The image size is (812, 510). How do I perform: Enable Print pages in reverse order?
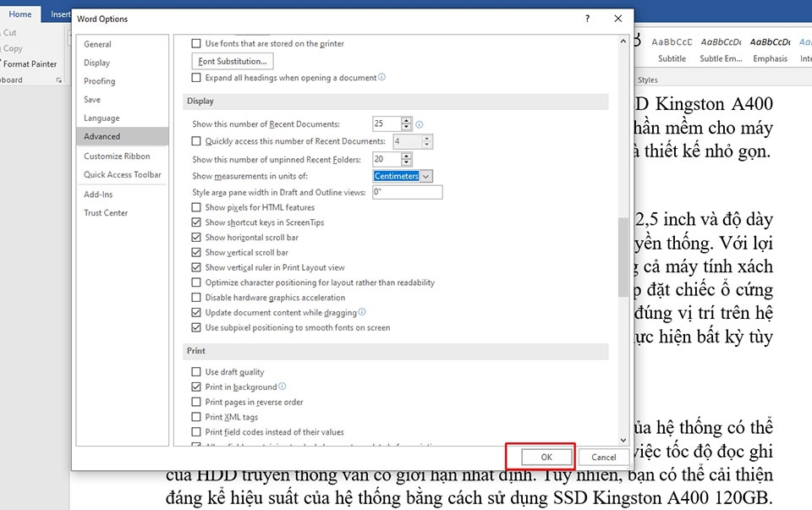tap(196, 402)
